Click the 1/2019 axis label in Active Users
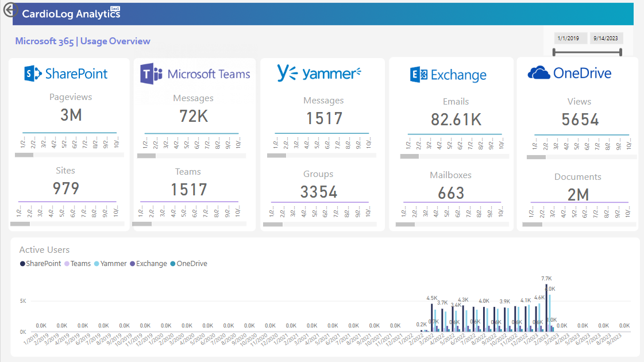The image size is (644, 362). pos(31,340)
